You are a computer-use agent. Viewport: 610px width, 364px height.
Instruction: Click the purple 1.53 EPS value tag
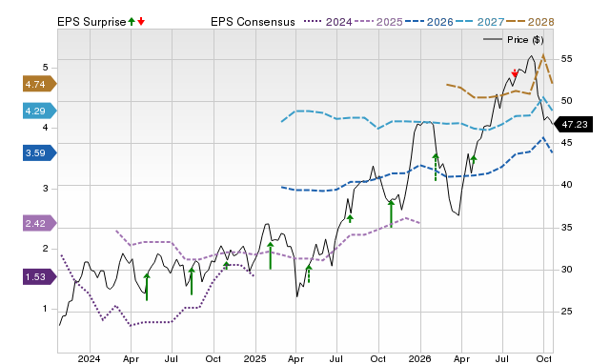[x=40, y=277]
